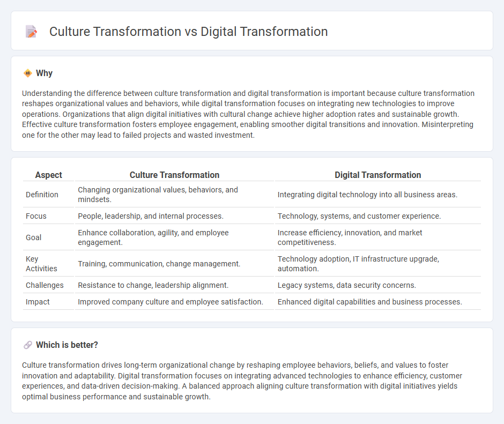This screenshot has width=504, height=424.
Task: Click the Why section heading
Action: pos(44,73)
